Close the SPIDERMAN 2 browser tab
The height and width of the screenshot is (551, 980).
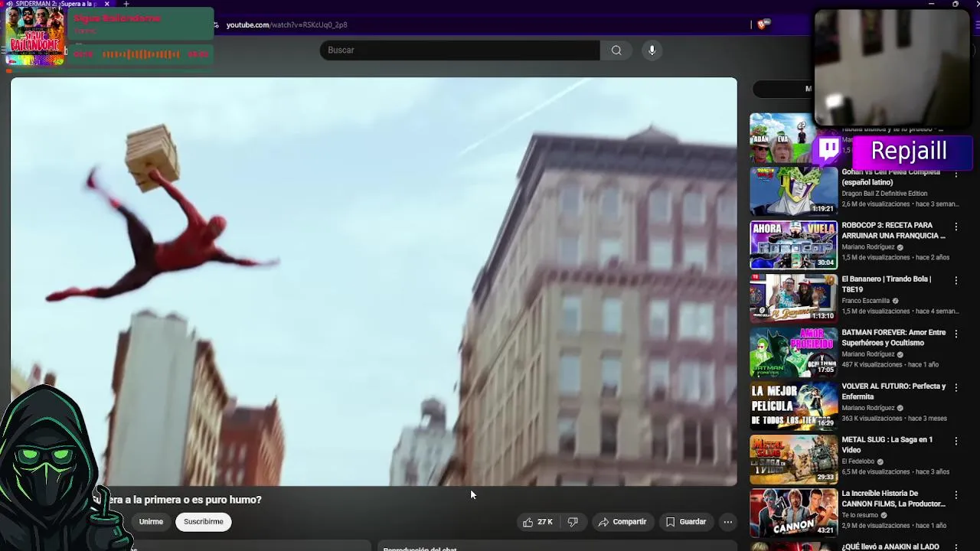[x=107, y=4]
